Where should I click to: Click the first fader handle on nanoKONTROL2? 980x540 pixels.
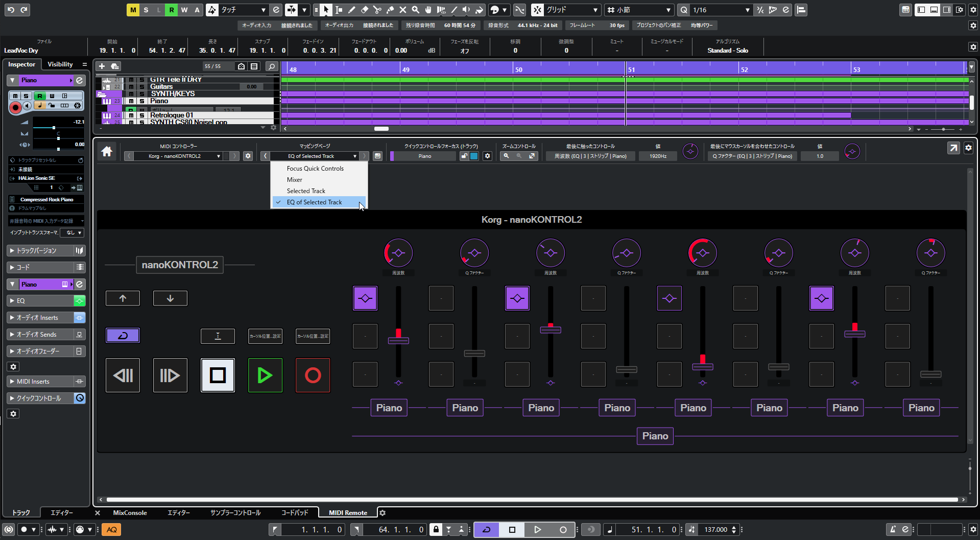pyautogui.click(x=398, y=340)
